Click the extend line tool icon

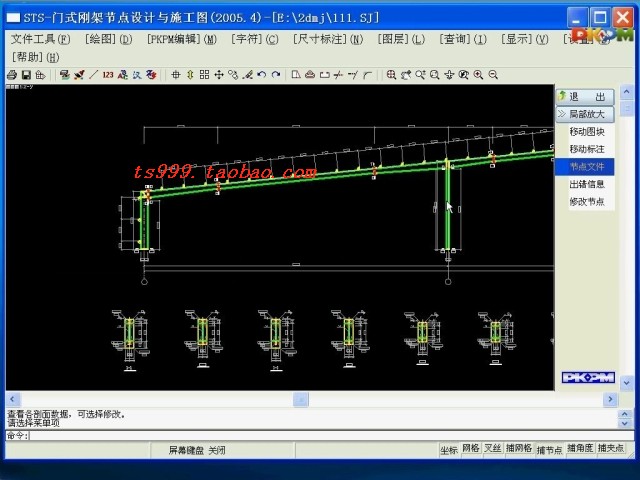coord(353,75)
